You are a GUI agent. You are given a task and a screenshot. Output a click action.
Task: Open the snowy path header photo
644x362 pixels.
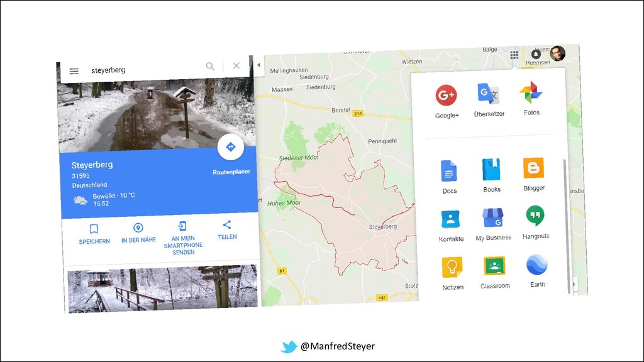tap(156, 115)
